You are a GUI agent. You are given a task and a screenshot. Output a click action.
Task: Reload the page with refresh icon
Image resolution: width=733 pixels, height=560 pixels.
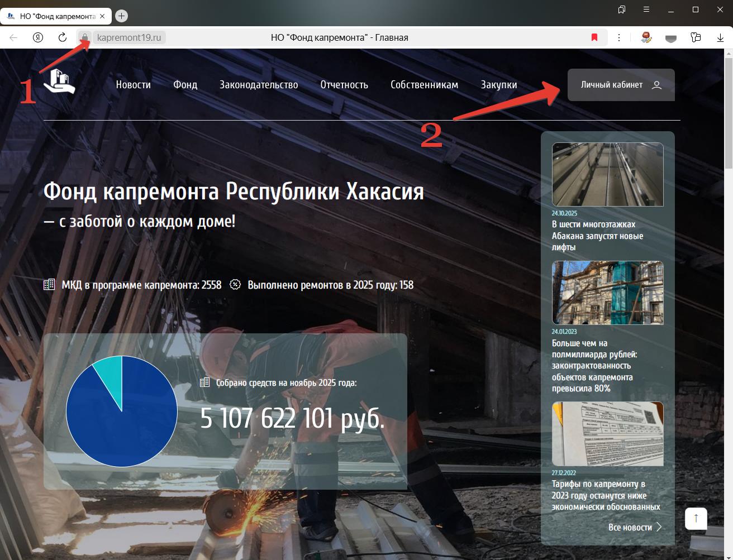[63, 37]
